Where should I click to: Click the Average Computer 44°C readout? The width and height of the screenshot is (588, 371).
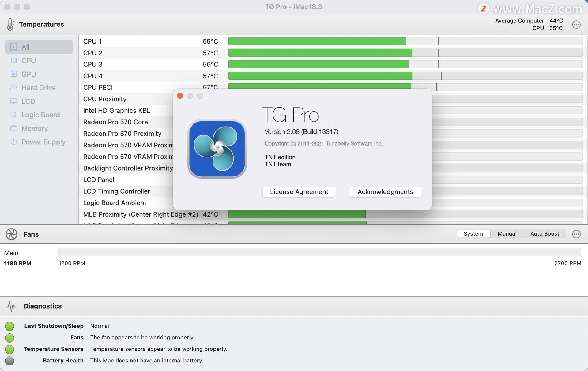tap(529, 21)
